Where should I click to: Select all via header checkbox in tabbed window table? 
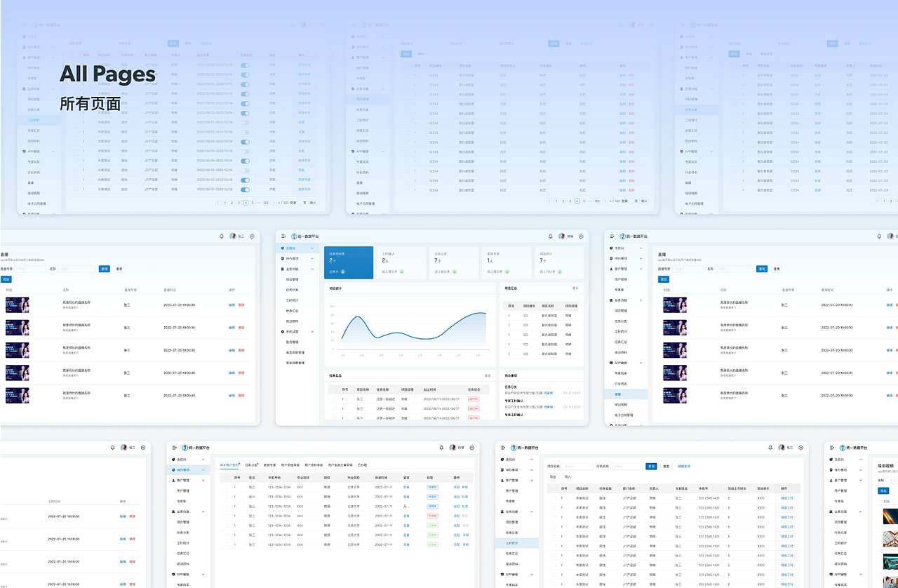tap(226, 477)
